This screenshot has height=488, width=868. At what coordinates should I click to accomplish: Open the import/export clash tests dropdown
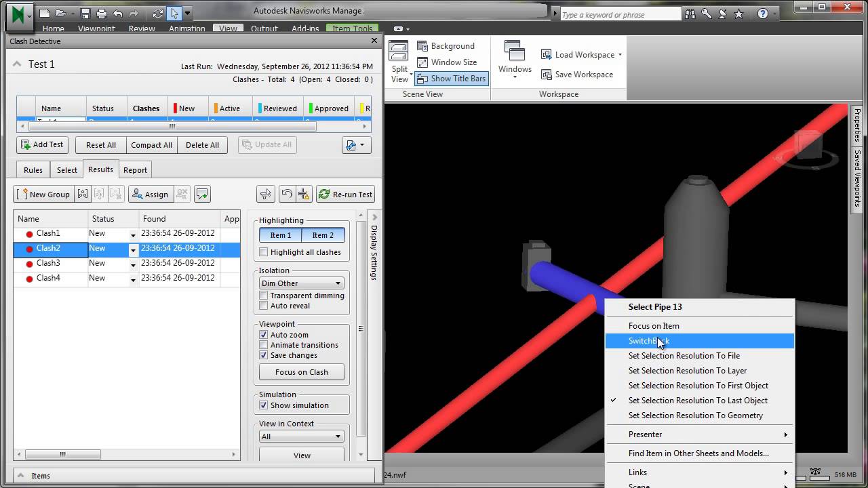tap(357, 144)
